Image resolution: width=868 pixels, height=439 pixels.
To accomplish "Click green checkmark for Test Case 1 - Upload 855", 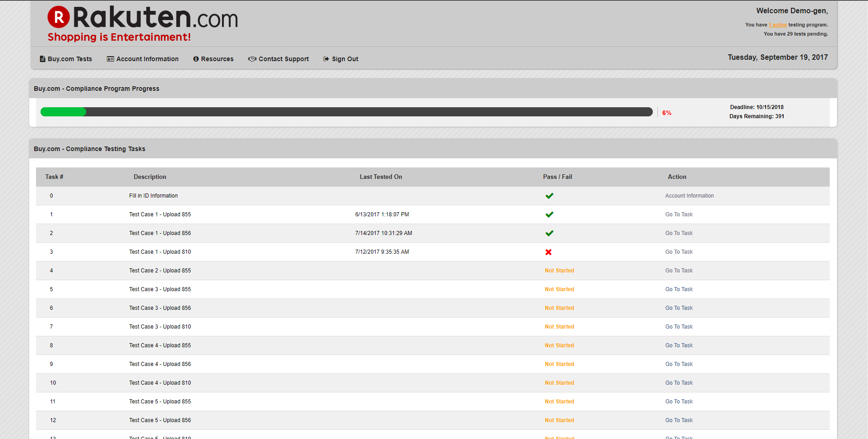I will (549, 214).
